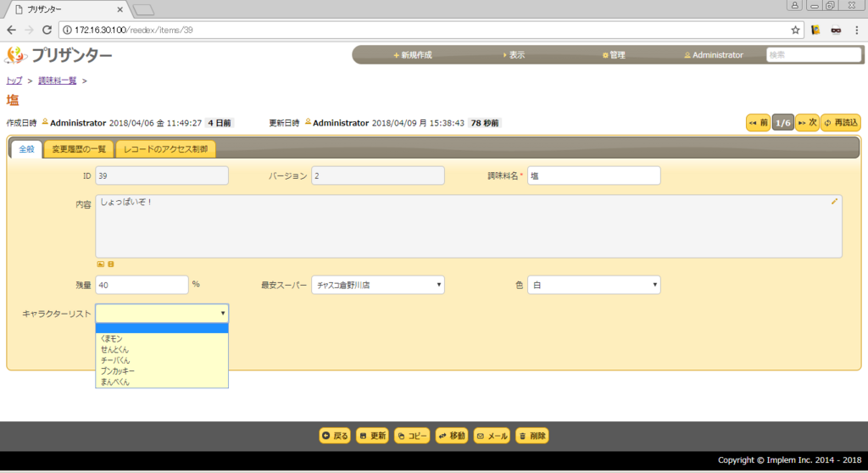Click the プリザンター logo
Image resolution: width=868 pixels, height=473 pixels.
(58, 55)
